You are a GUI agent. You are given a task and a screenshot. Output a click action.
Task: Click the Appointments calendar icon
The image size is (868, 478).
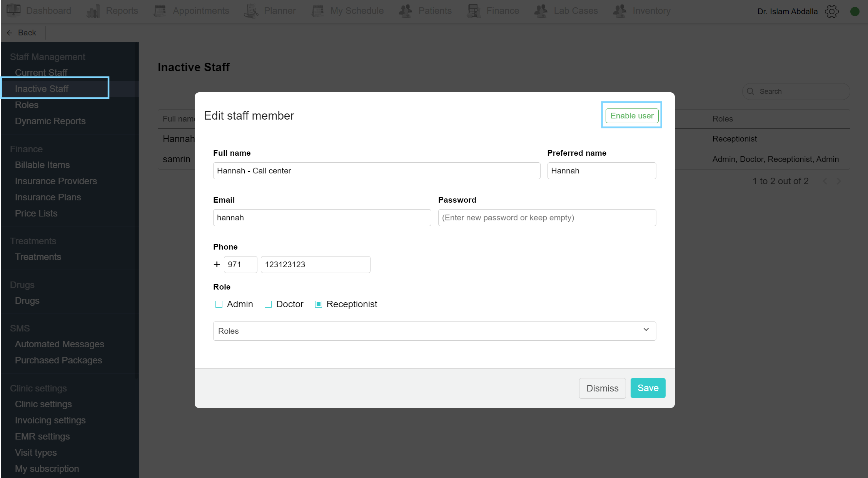[160, 11]
